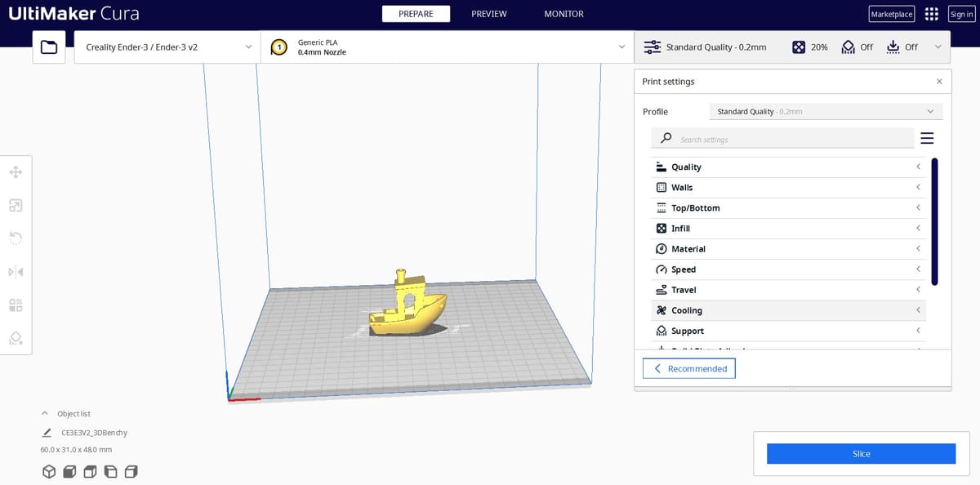
Task: Select the Scale tool in left toolbar
Action: 16,206
